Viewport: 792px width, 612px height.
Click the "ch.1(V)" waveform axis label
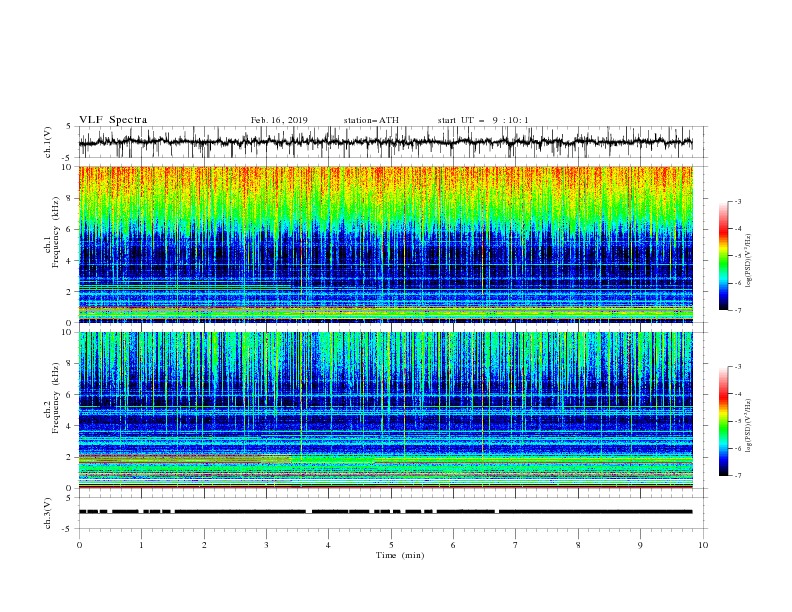coord(48,142)
